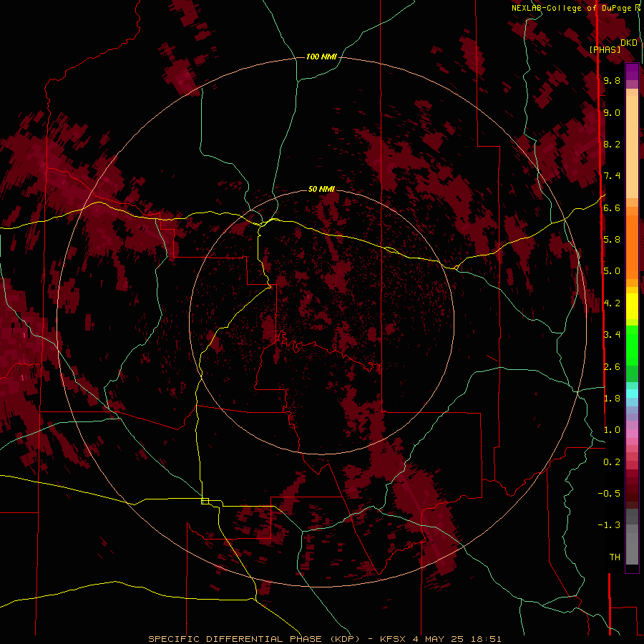
Task: Click the -1.3 scale value
Action: (x=609, y=525)
